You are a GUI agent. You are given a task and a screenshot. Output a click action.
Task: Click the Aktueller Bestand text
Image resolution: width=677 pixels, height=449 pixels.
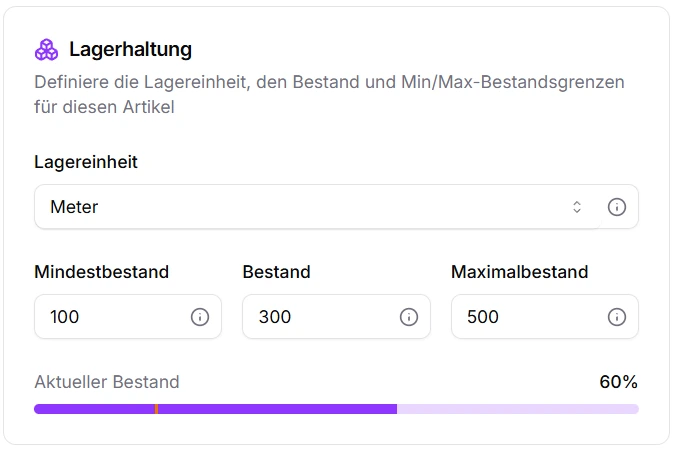[x=107, y=382]
